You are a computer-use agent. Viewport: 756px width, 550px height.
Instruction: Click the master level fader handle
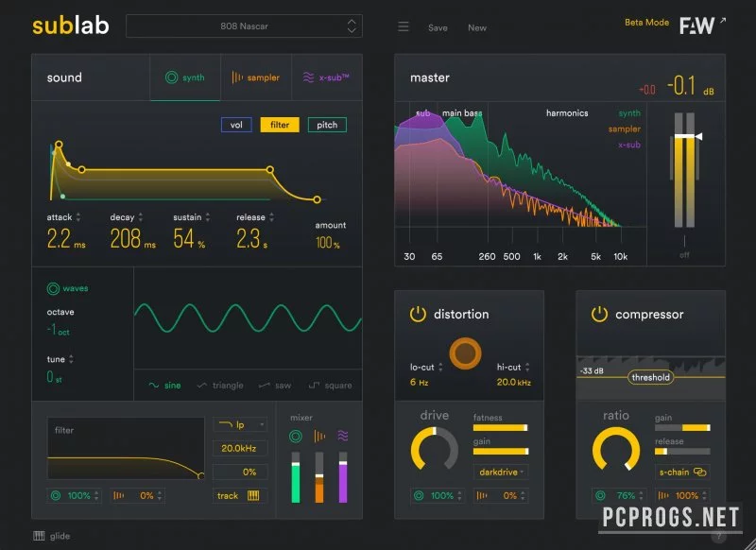point(689,136)
